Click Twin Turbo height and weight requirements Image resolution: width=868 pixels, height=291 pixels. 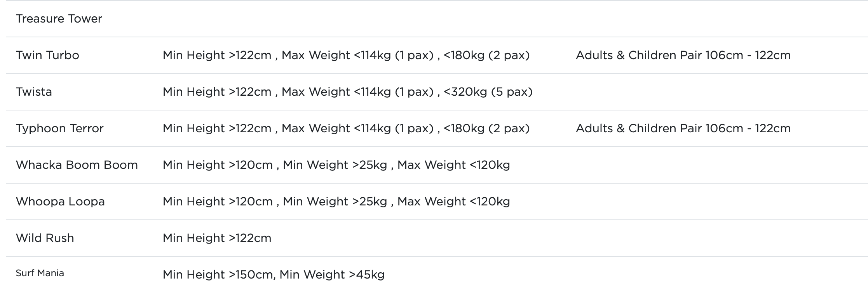click(346, 55)
